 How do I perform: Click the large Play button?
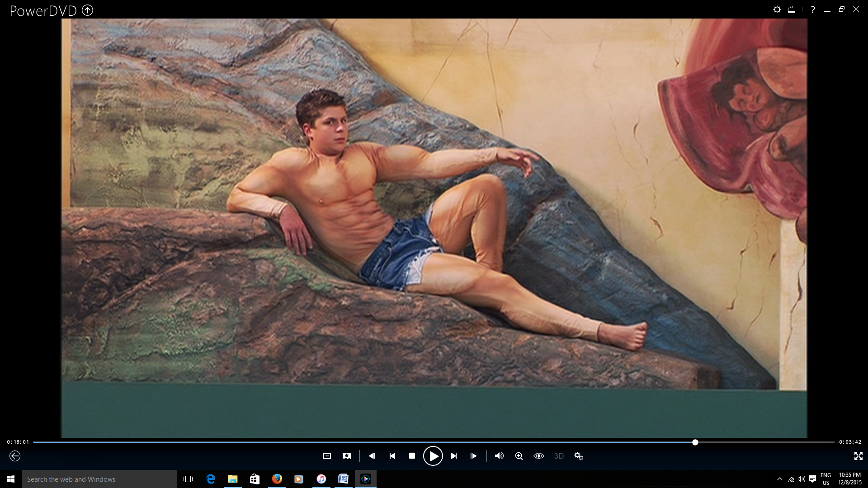433,456
